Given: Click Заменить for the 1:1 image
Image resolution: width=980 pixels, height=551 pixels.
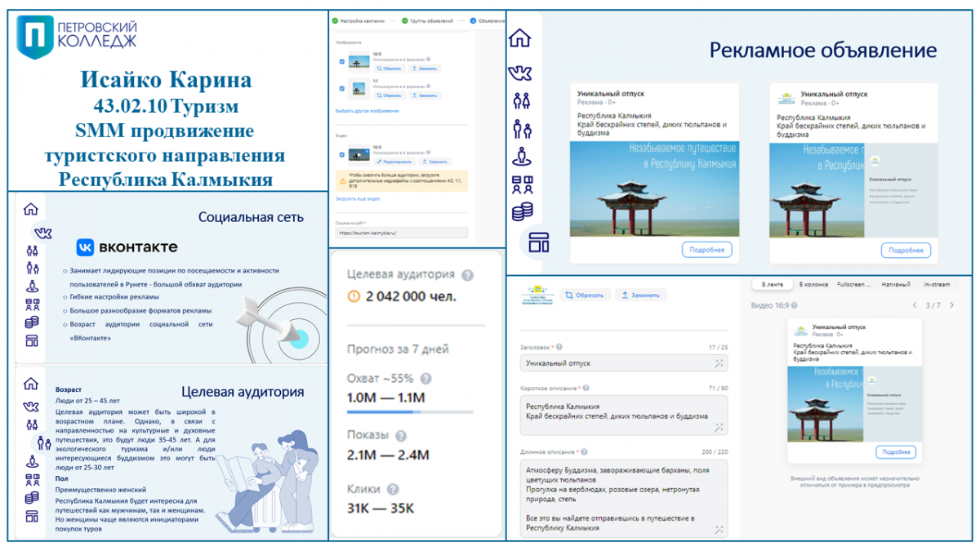Looking at the screenshot, I should pyautogui.click(x=425, y=96).
